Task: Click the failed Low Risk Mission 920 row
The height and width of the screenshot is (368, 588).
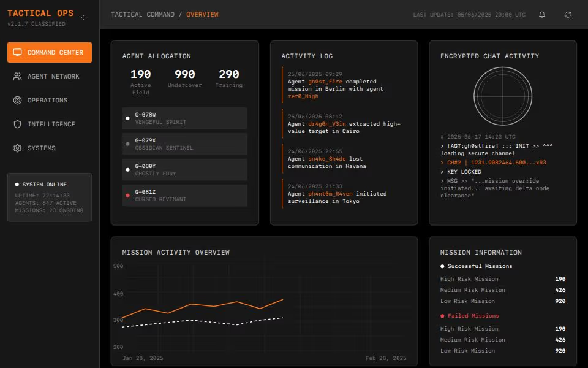Action: click(x=503, y=351)
